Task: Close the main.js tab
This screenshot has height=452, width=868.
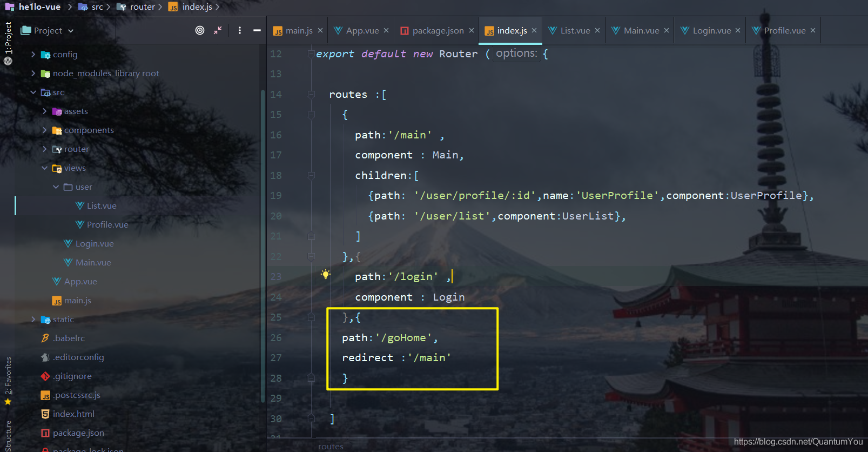Action: point(320,30)
